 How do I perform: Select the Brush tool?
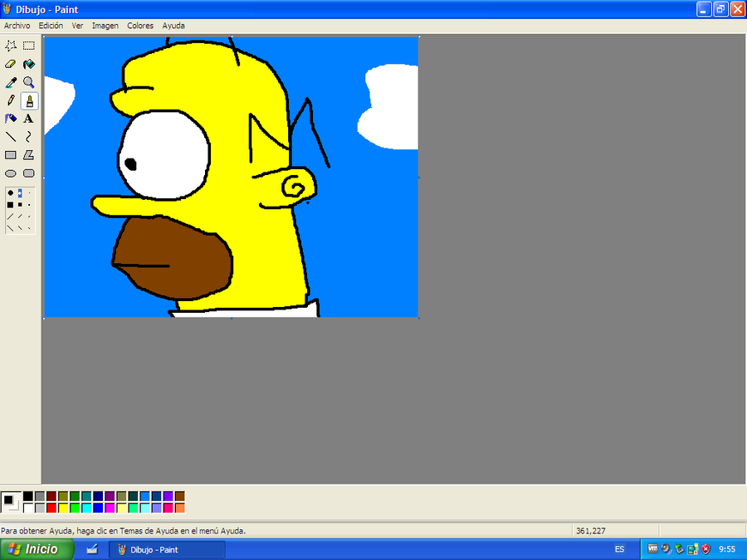29,100
